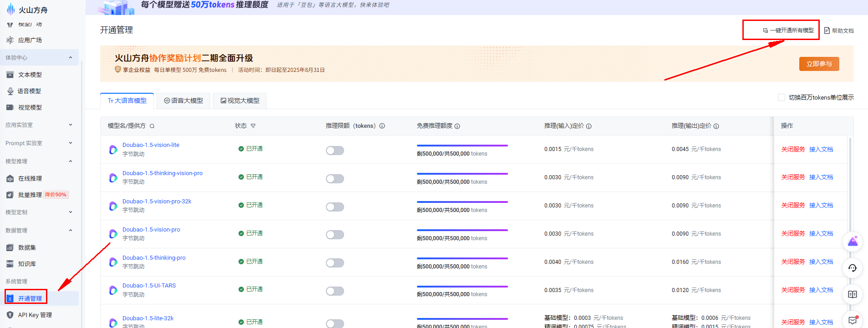Click 关闭服务 for Doubao-1.5-vision-lite
The image size is (868, 328).
click(793, 149)
